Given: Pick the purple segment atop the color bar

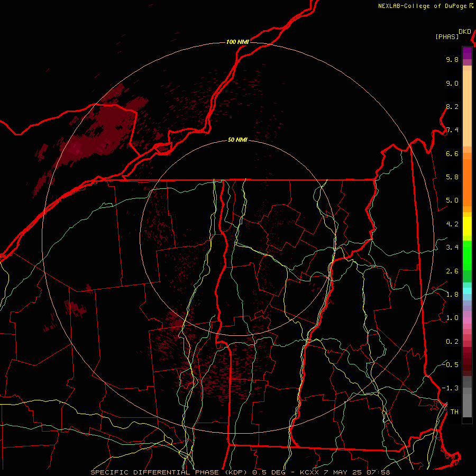Looking at the screenshot, I should (x=467, y=53).
